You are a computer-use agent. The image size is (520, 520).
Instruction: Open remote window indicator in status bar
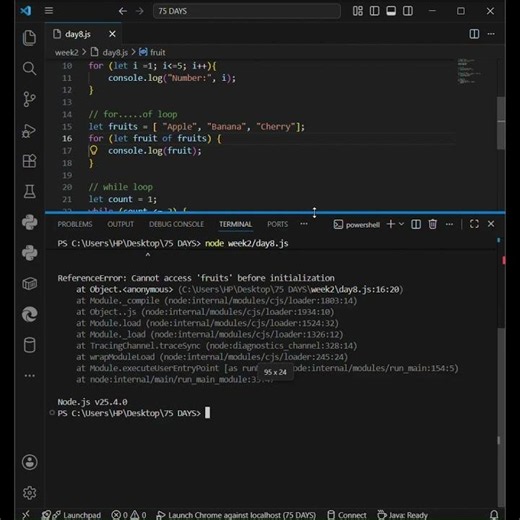pyautogui.click(x=25, y=515)
